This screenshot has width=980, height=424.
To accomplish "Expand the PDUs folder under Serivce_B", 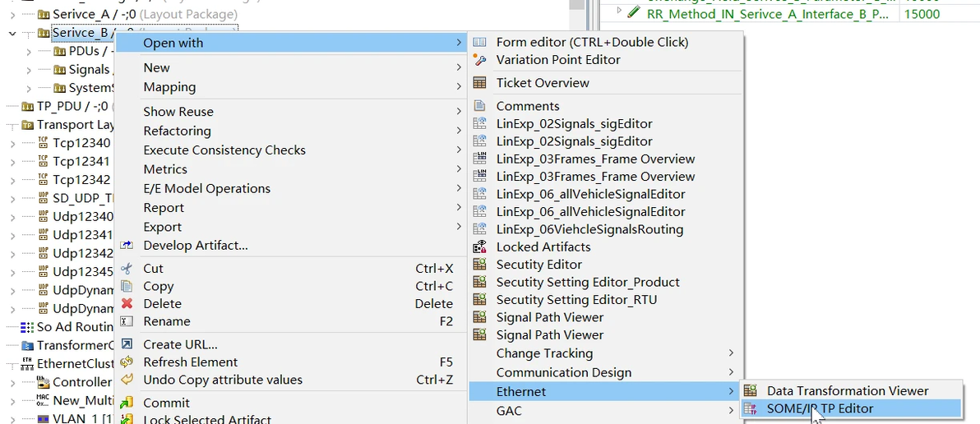I will click(x=29, y=52).
